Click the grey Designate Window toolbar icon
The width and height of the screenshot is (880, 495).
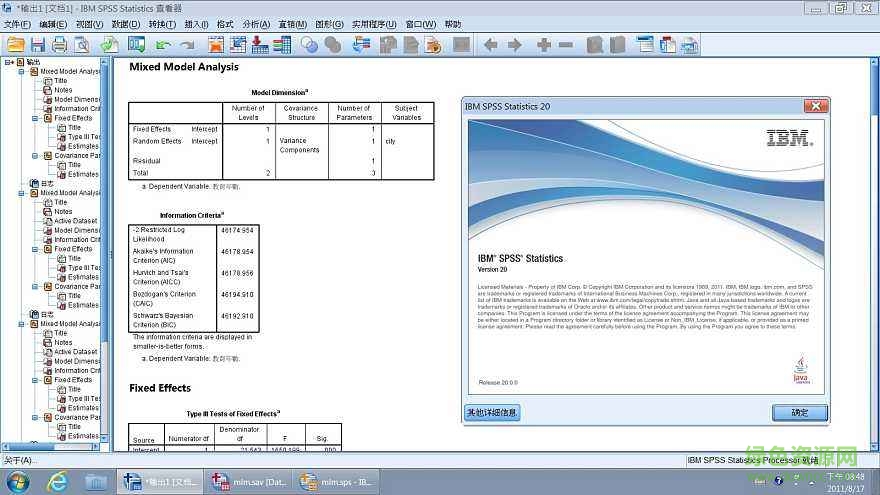tap(461, 45)
